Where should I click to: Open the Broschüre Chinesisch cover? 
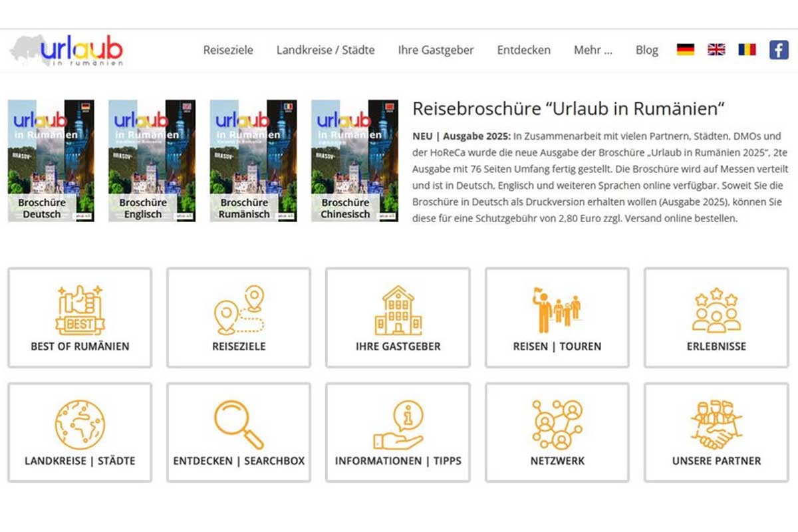(x=354, y=161)
